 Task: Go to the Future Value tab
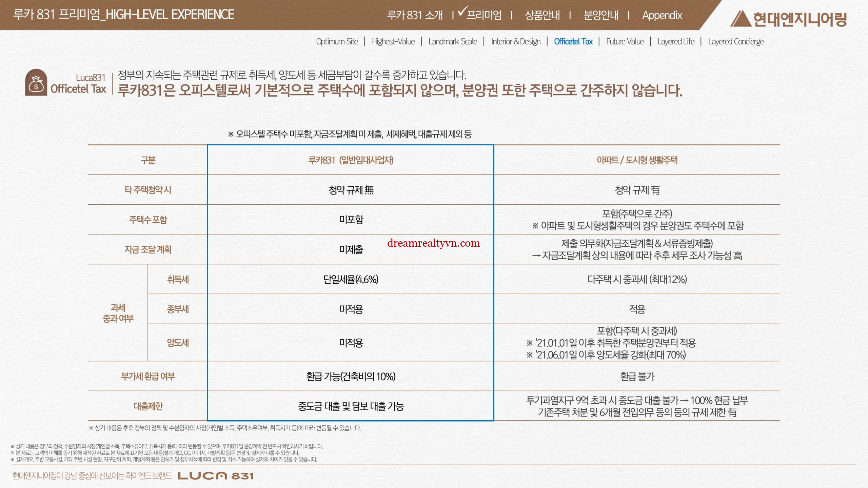(625, 42)
